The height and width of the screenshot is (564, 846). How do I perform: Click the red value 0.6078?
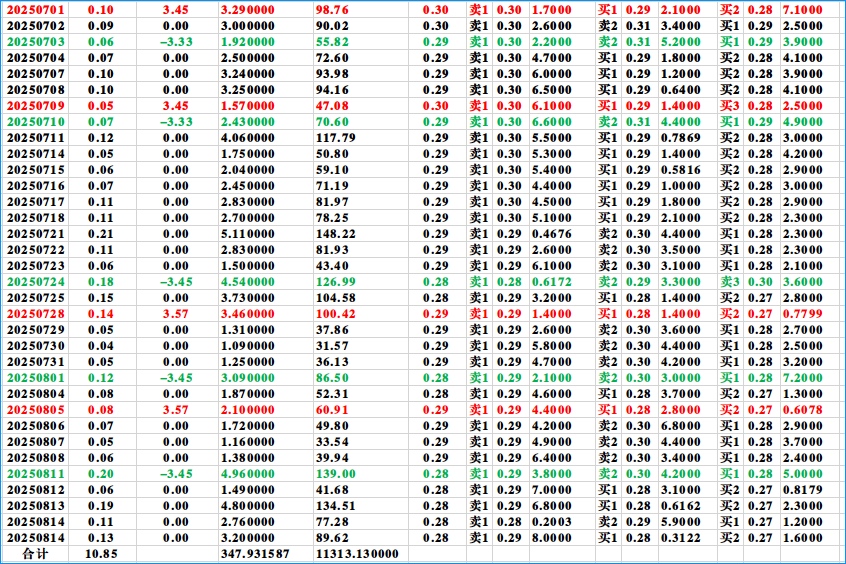click(803, 410)
